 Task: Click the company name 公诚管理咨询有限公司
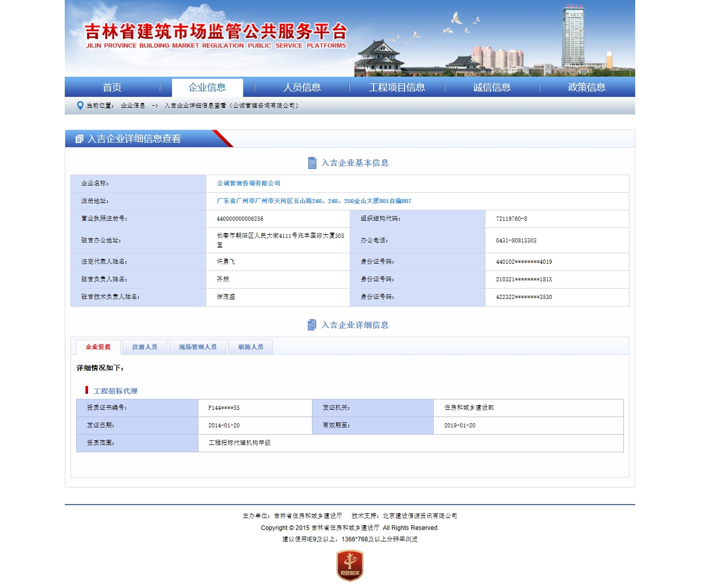click(x=249, y=183)
